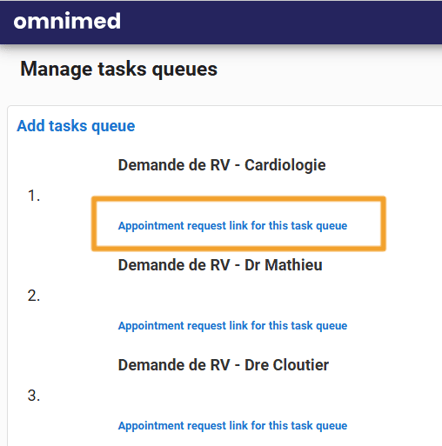Select the Demande de RV - Dre Cloutier queue title

[223, 365]
